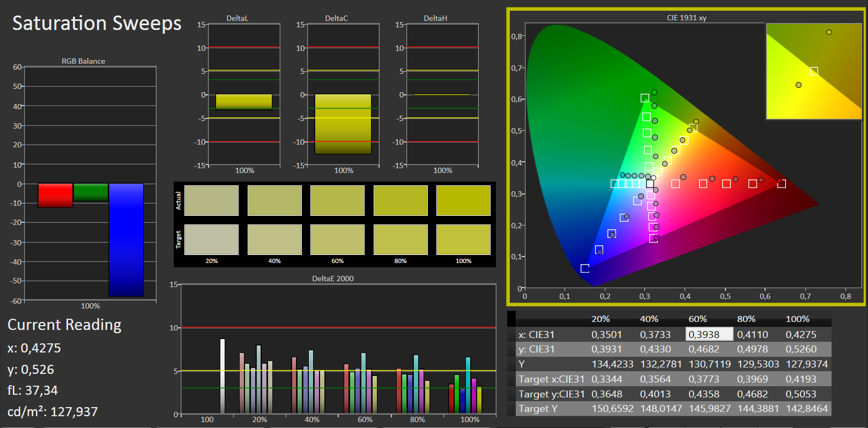Select the 100% column header in data table

797,319
